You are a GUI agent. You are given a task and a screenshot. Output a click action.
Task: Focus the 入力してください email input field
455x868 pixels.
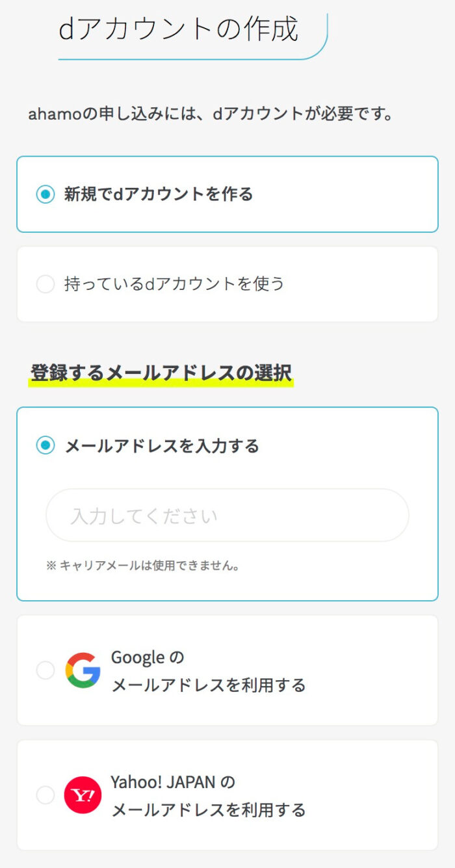pyautogui.click(x=227, y=516)
